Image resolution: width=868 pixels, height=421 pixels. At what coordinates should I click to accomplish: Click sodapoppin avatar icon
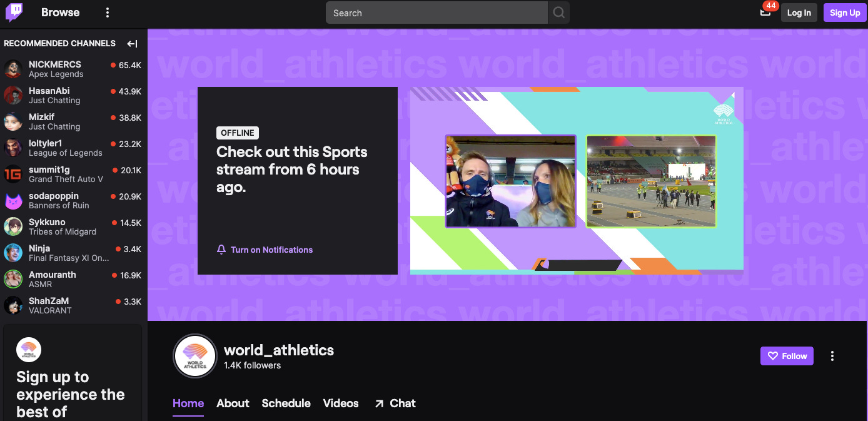point(13,200)
